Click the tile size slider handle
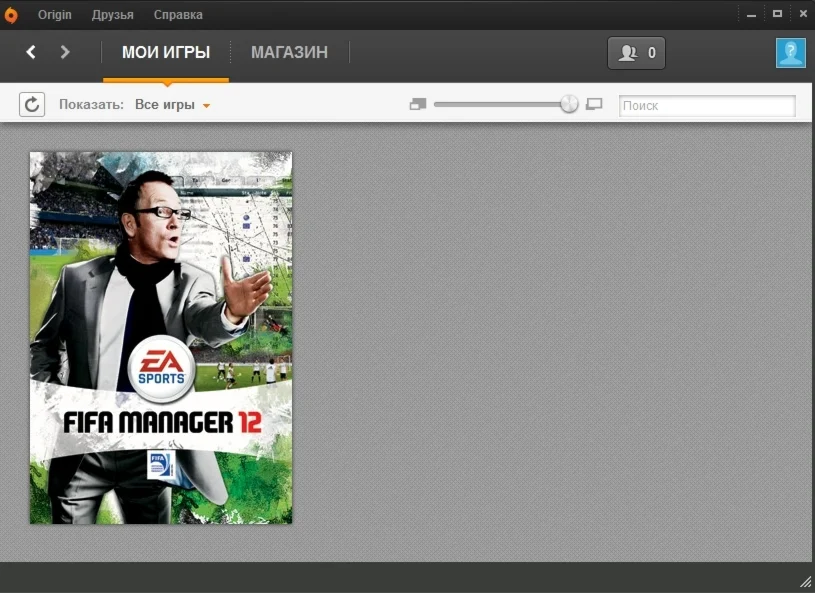 tap(568, 103)
